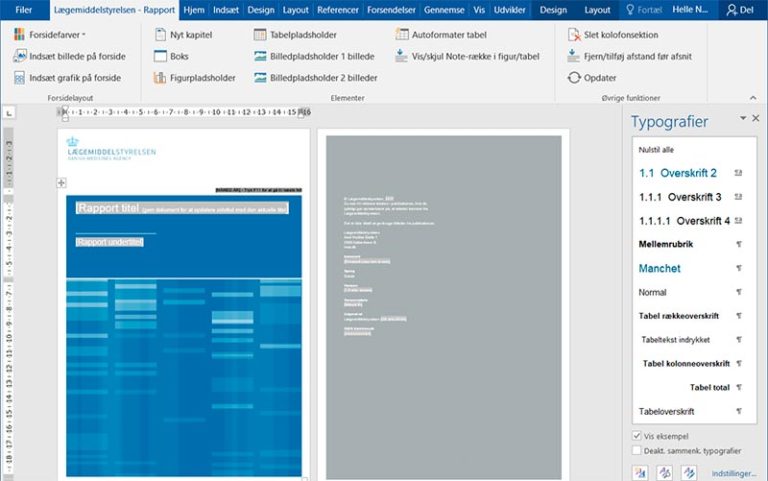768x481 pixels.
Task: Click the Nyt kapitel icon
Action: tap(159, 35)
